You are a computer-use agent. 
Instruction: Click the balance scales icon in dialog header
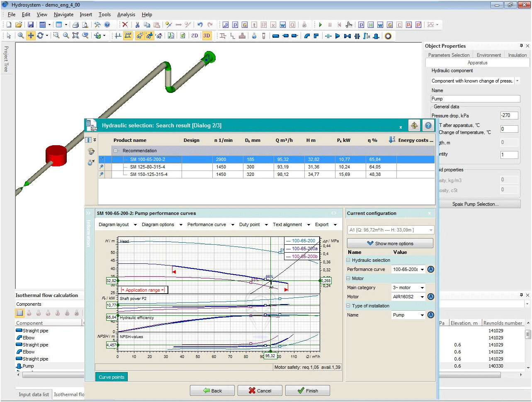pyautogui.click(x=414, y=125)
